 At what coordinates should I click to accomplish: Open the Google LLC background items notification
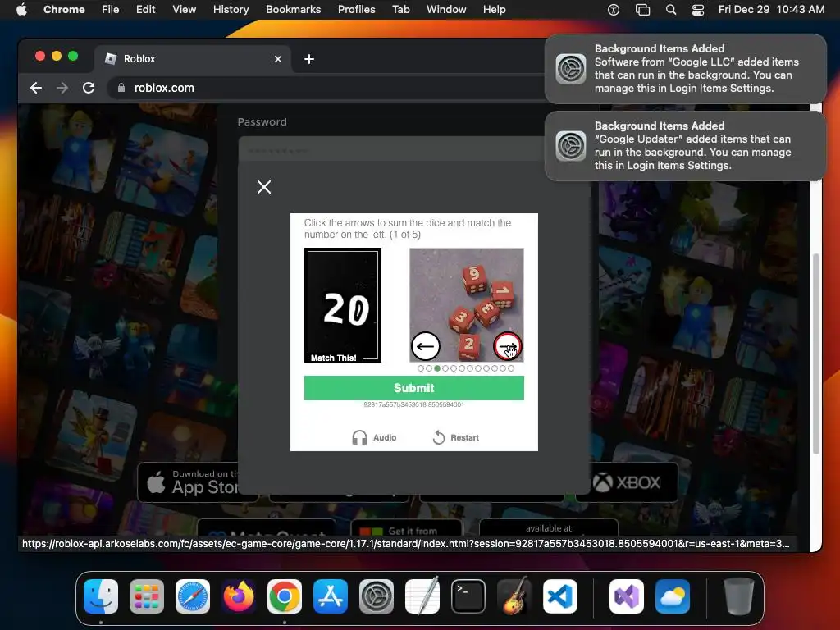pyautogui.click(x=685, y=69)
